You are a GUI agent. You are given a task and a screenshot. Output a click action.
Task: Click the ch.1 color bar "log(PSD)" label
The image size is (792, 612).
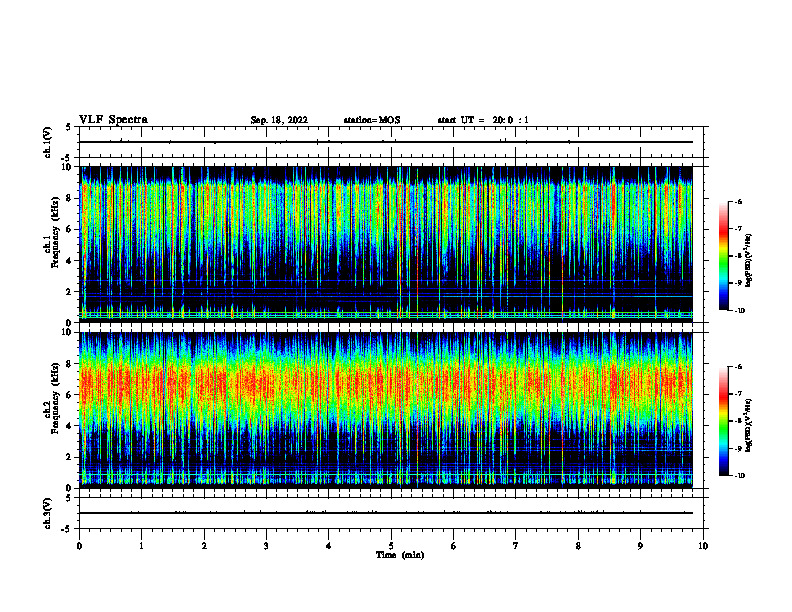(749, 261)
